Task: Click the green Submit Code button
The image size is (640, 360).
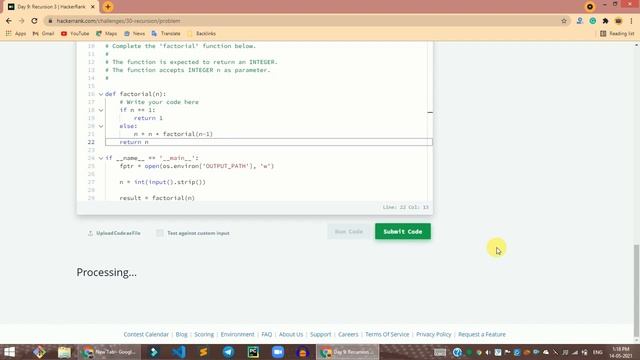Action: 403,231
